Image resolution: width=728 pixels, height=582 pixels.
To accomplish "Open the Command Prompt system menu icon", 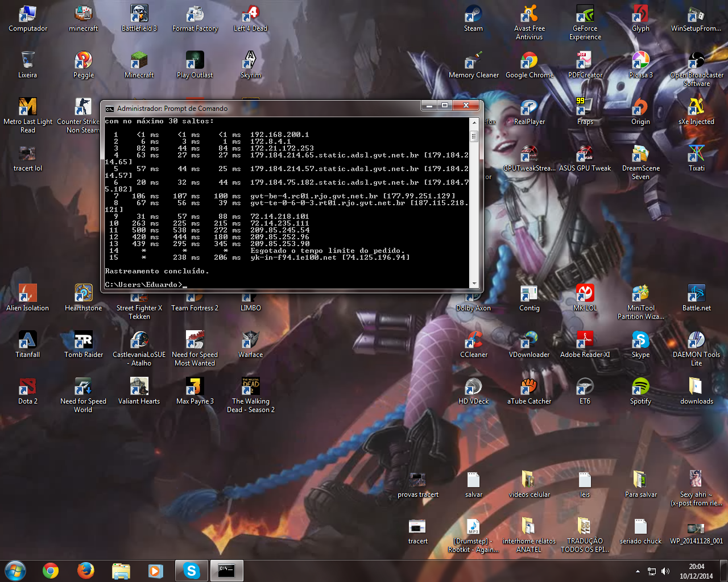I will pyautogui.click(x=110, y=109).
